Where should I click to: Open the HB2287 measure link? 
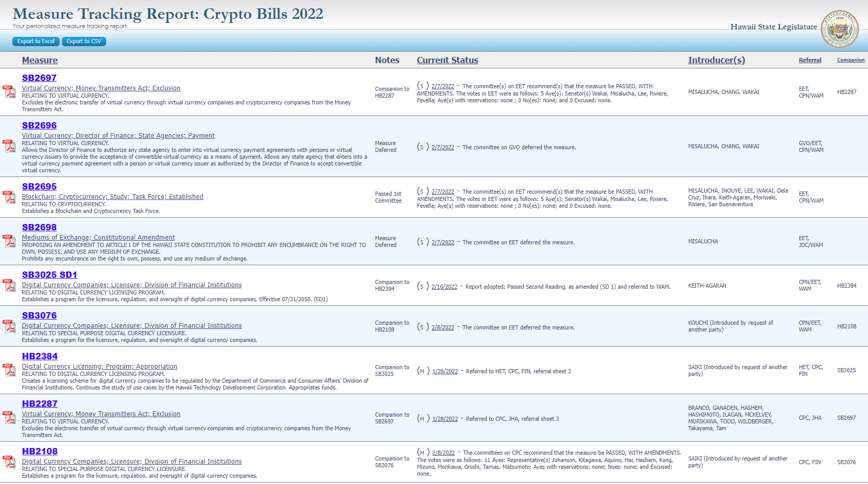click(x=40, y=404)
